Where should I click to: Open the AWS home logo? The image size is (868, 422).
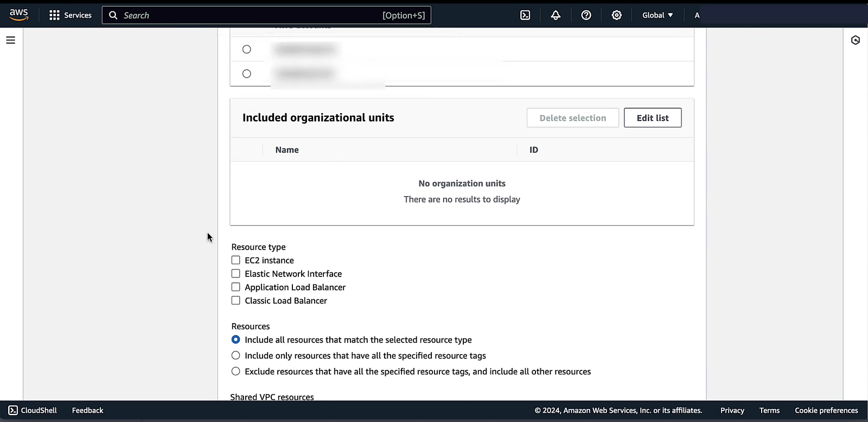point(19,15)
